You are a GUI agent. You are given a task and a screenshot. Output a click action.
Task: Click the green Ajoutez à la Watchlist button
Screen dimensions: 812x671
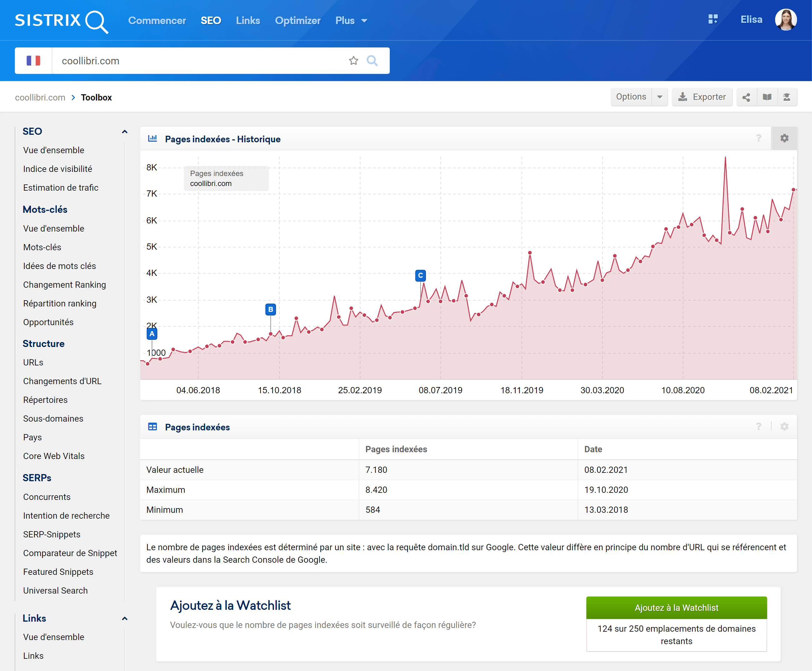tap(676, 608)
